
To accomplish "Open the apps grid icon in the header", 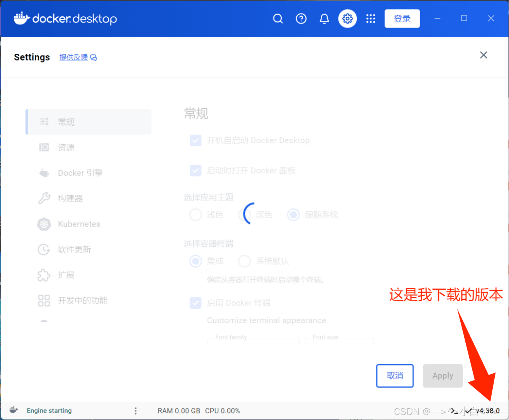I will pos(371,18).
